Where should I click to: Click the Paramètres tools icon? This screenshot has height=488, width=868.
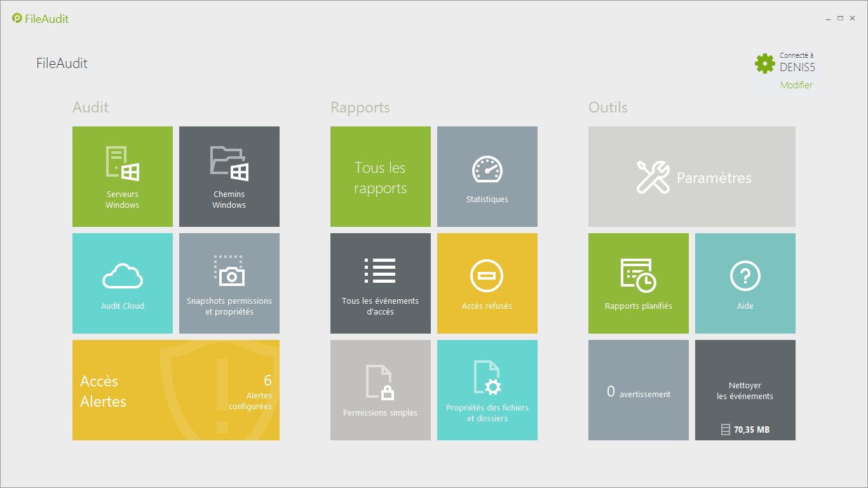[x=653, y=177]
